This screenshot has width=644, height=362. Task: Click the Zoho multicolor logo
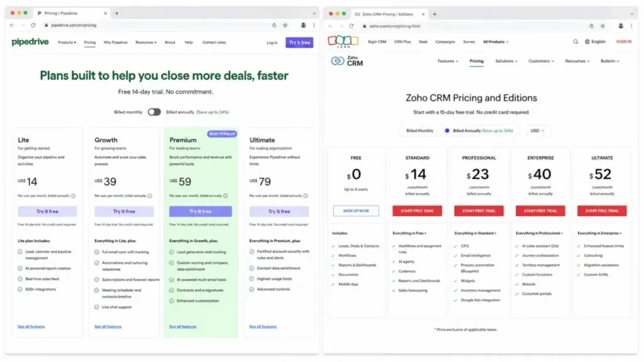tap(343, 41)
